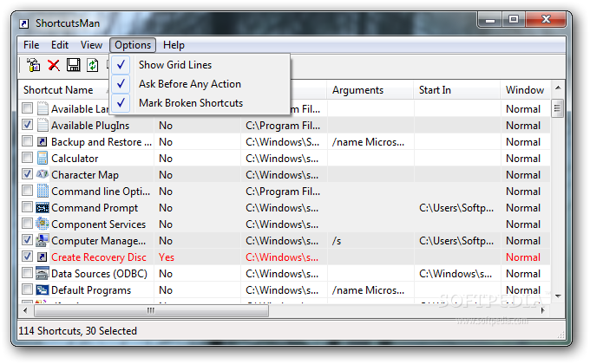
Task: Click the Default Programs row icon
Action: click(43, 290)
